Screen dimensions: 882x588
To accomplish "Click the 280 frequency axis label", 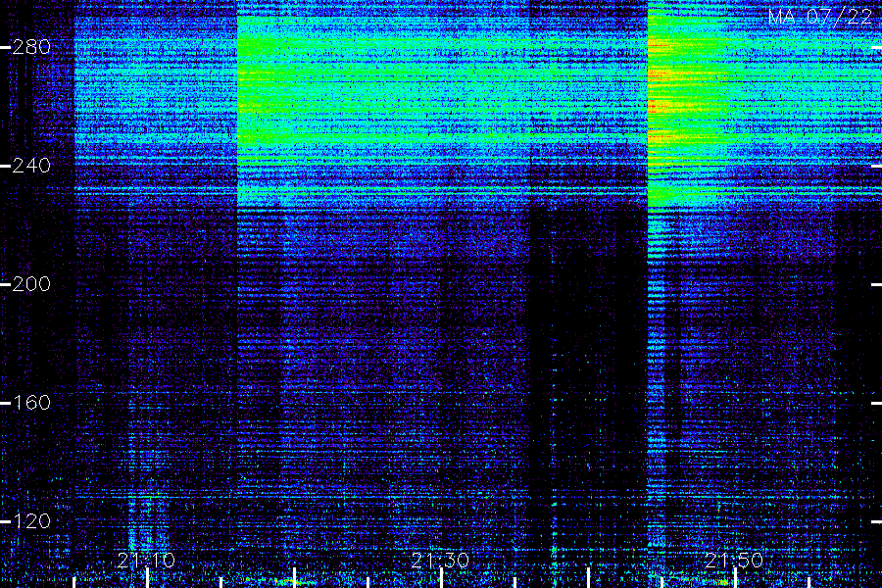I will pyautogui.click(x=31, y=47).
